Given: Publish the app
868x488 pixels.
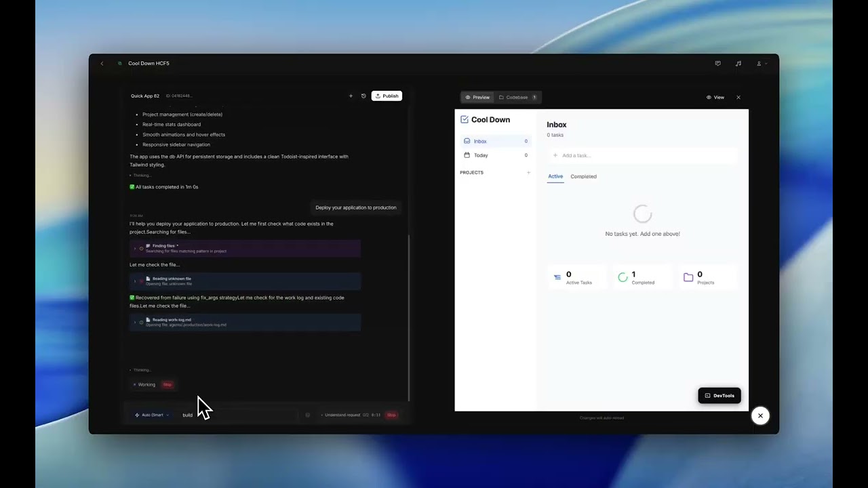Looking at the screenshot, I should pos(387,96).
